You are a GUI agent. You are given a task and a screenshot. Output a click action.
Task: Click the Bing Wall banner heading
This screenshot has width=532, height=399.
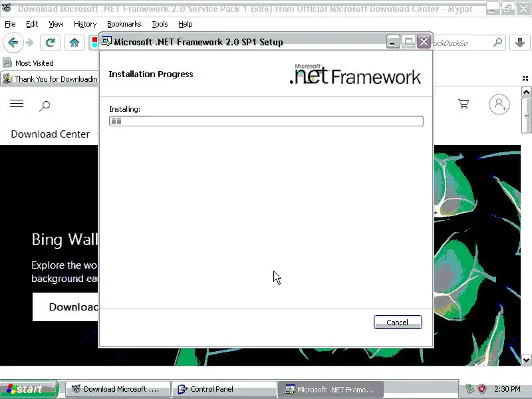65,239
